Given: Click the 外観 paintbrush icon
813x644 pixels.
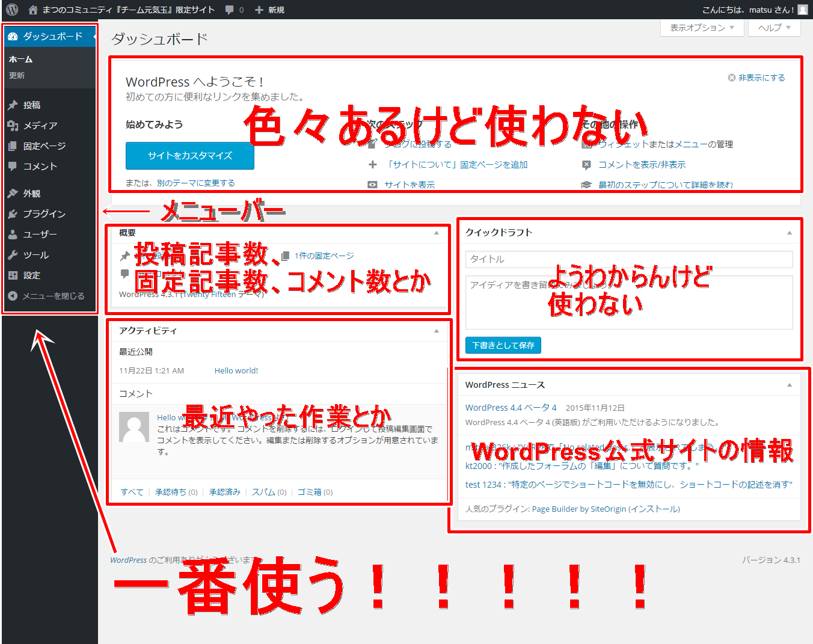Looking at the screenshot, I should 13,194.
